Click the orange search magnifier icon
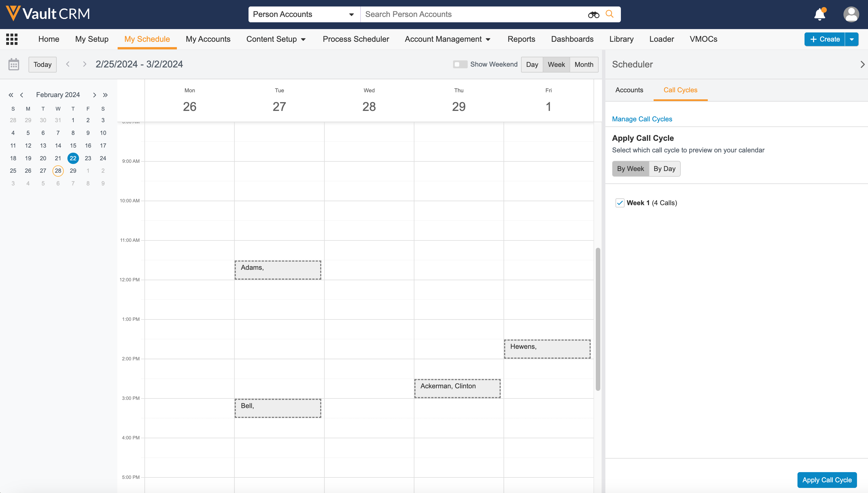The image size is (868, 493). pos(609,14)
